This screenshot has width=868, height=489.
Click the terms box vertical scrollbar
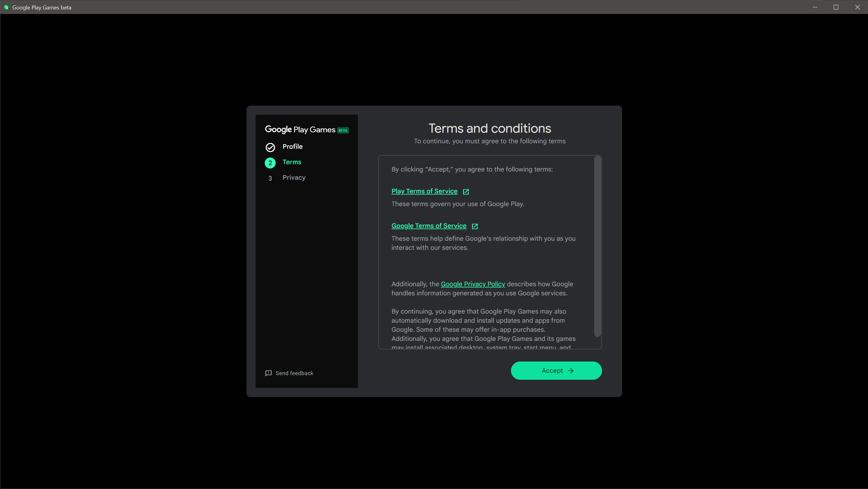click(x=597, y=246)
